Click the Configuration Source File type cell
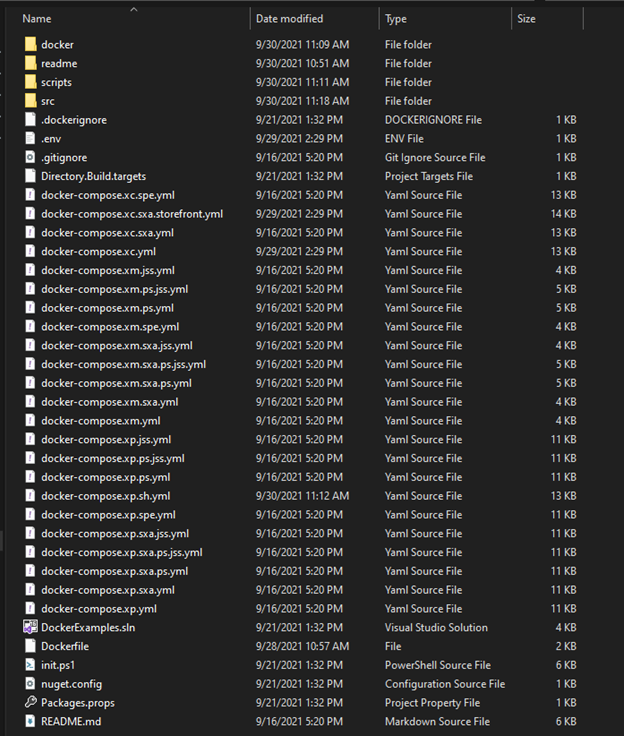Viewport: 624px width, 736px height. (x=445, y=683)
